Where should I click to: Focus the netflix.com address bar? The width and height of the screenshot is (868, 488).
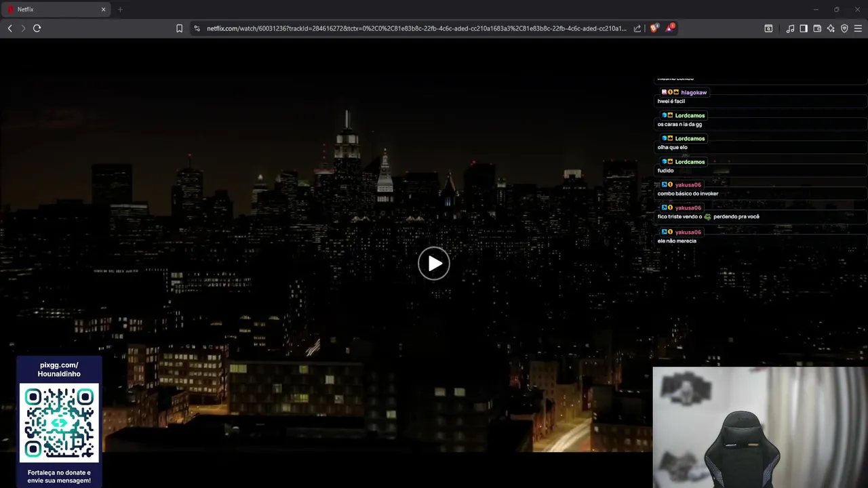pyautogui.click(x=416, y=28)
